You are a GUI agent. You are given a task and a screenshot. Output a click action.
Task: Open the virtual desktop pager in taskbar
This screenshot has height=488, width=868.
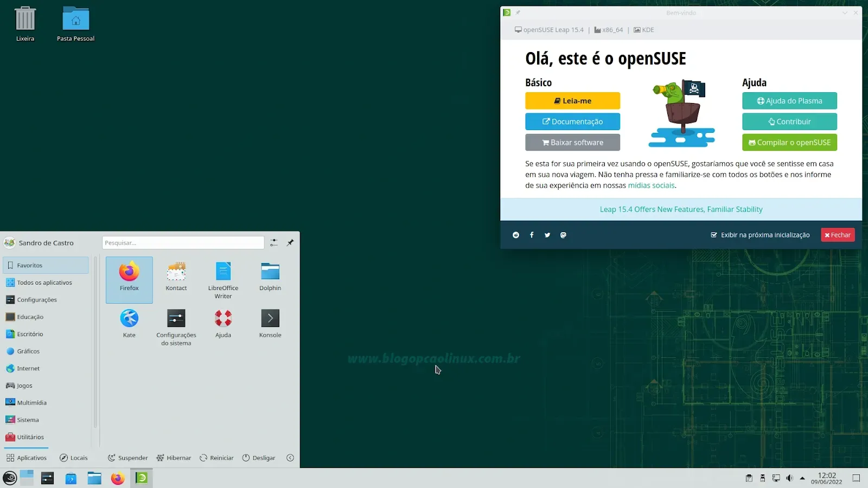27,478
